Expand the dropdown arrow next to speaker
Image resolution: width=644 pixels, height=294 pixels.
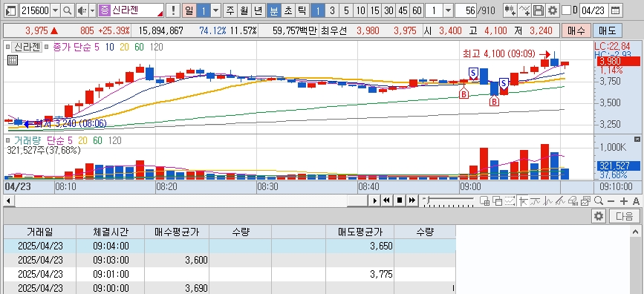pos(92,10)
